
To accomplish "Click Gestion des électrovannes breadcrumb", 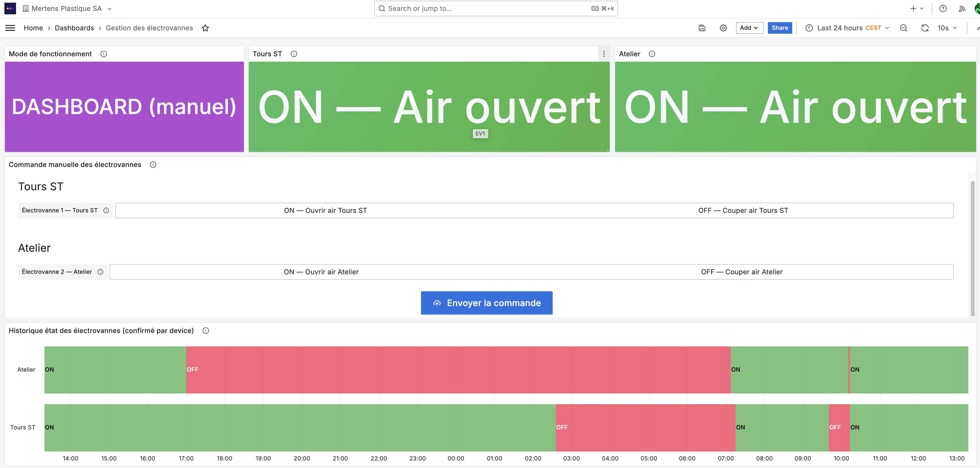I will (149, 28).
